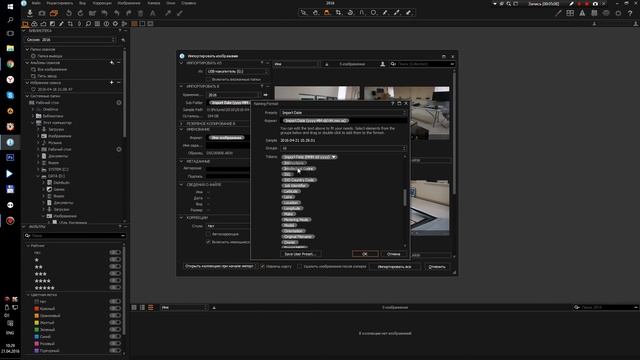Toggle the five-star rating filter switch
The width and height of the screenshot is (640, 360).
click(x=115, y=288)
